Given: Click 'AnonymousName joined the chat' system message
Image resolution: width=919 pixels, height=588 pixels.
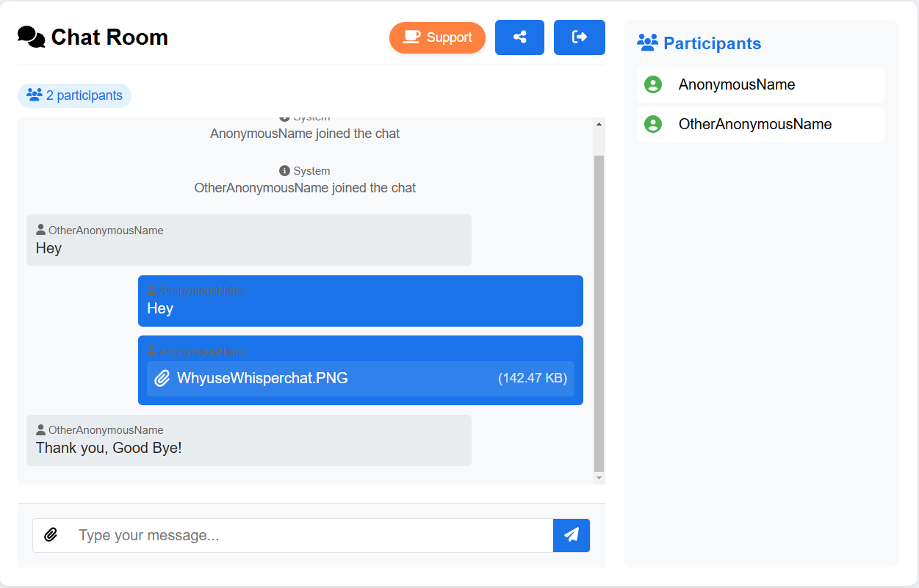Looking at the screenshot, I should point(305,134).
